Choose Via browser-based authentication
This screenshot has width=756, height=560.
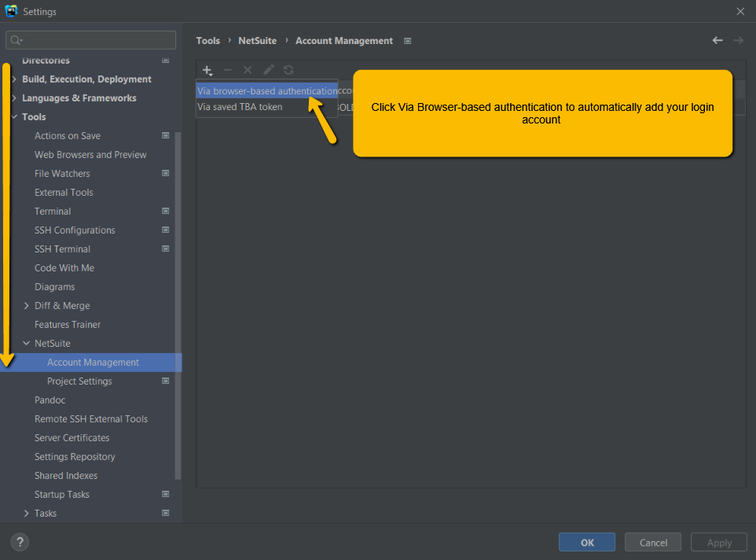(x=267, y=90)
